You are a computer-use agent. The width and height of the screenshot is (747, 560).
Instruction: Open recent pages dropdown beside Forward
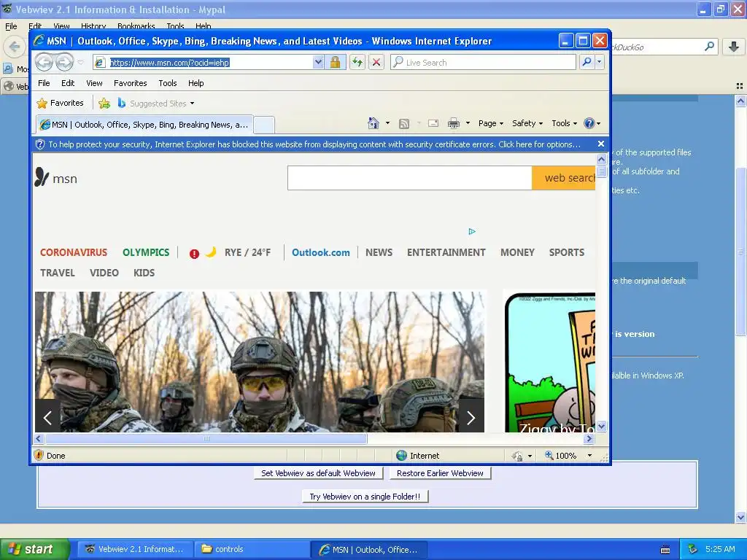[x=80, y=63]
